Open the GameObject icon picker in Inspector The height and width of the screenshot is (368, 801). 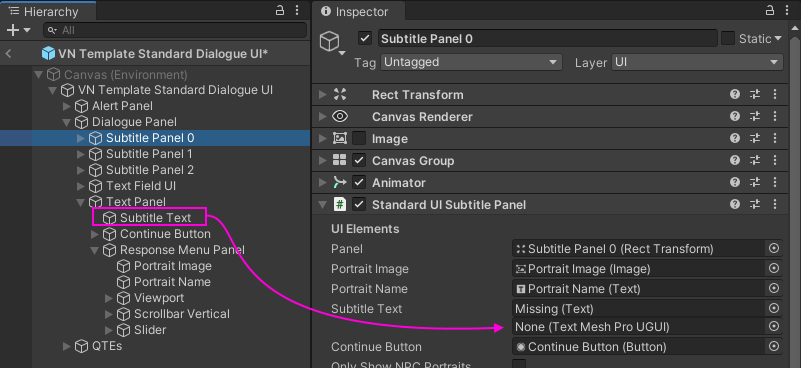tap(333, 43)
